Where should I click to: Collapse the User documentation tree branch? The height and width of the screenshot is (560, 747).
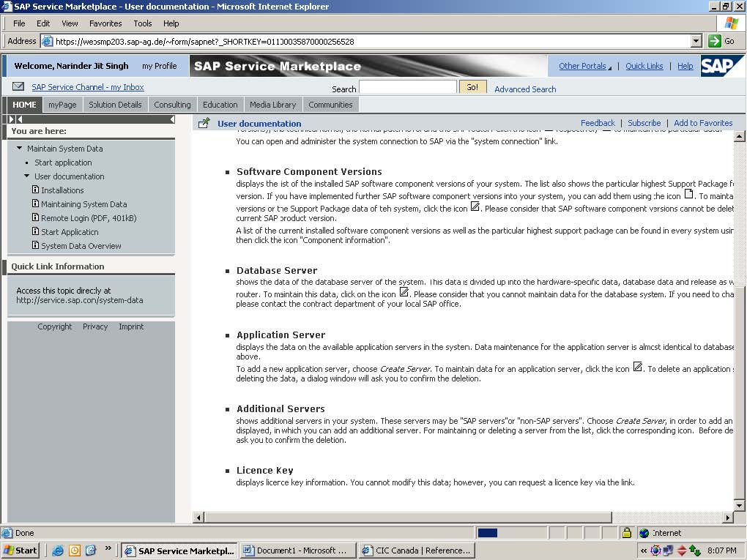click(26, 176)
